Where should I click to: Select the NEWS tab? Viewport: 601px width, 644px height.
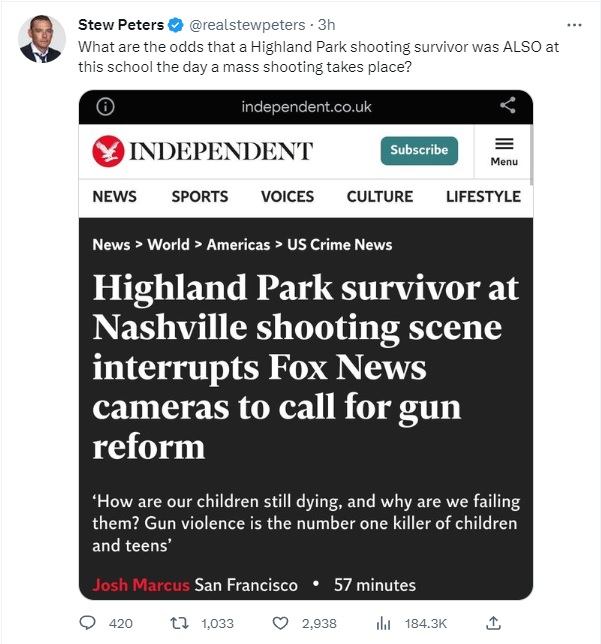click(115, 197)
